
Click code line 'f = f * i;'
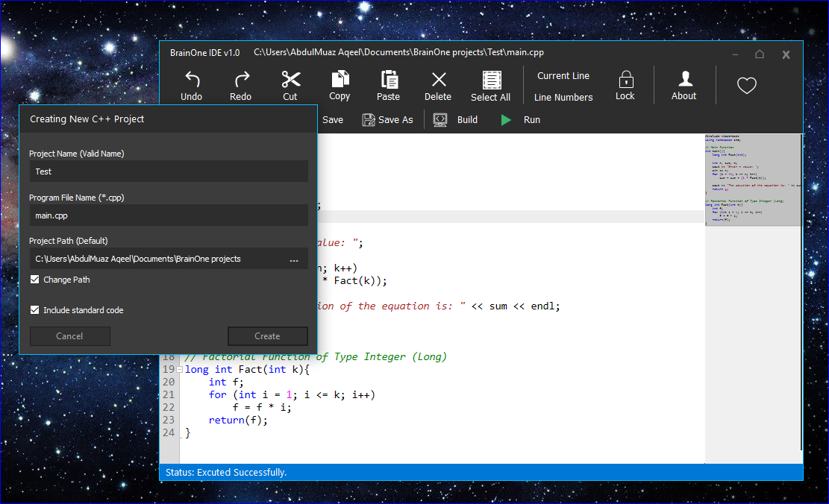pos(262,407)
